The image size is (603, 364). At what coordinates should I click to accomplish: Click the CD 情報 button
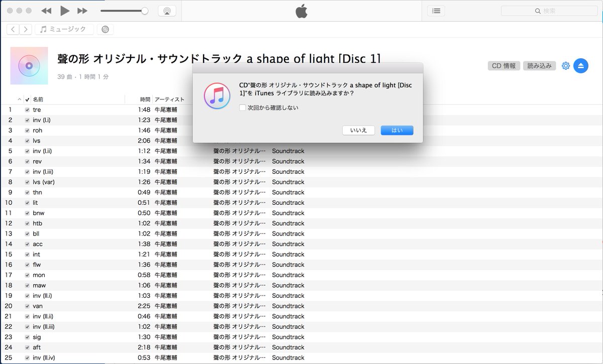[x=504, y=66]
